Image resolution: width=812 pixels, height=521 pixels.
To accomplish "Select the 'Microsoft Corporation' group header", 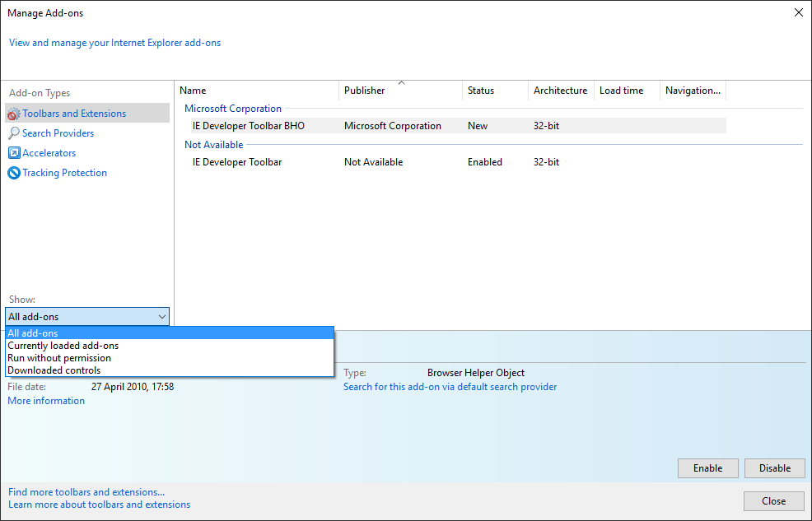I will coord(233,109).
